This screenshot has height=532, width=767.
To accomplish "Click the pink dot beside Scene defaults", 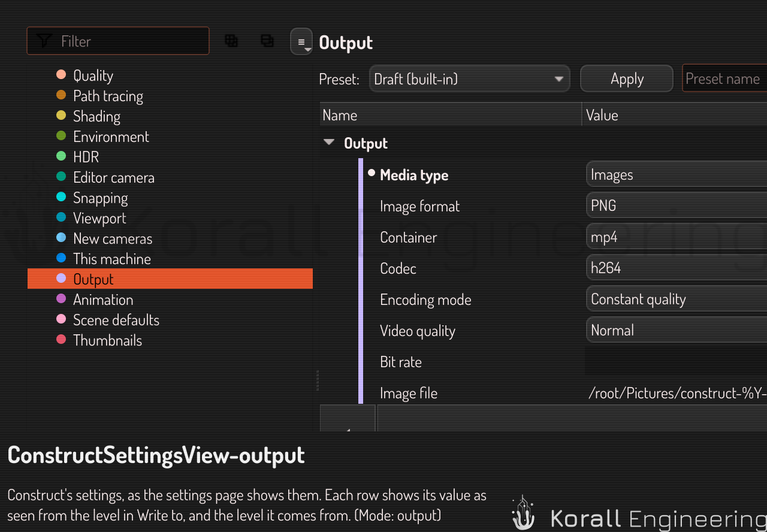I will pyautogui.click(x=61, y=319).
